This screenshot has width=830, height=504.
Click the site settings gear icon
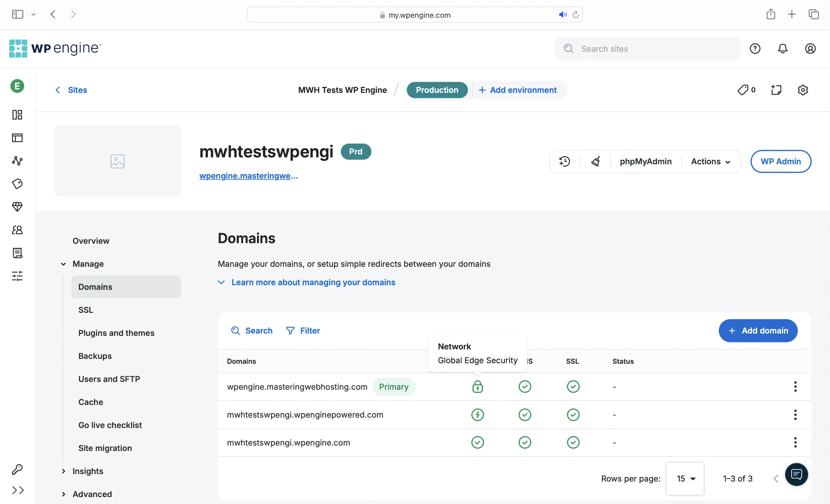point(803,90)
